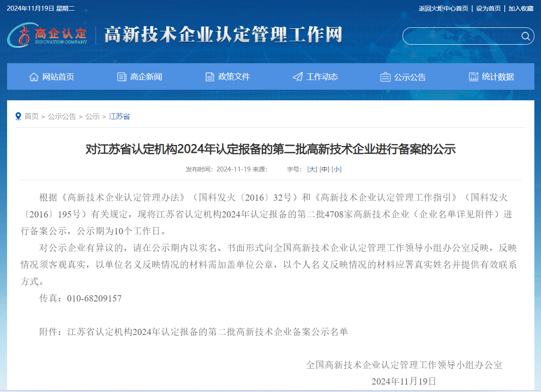Click the 设为首页 link
This screenshot has height=392, width=541.
488,8
